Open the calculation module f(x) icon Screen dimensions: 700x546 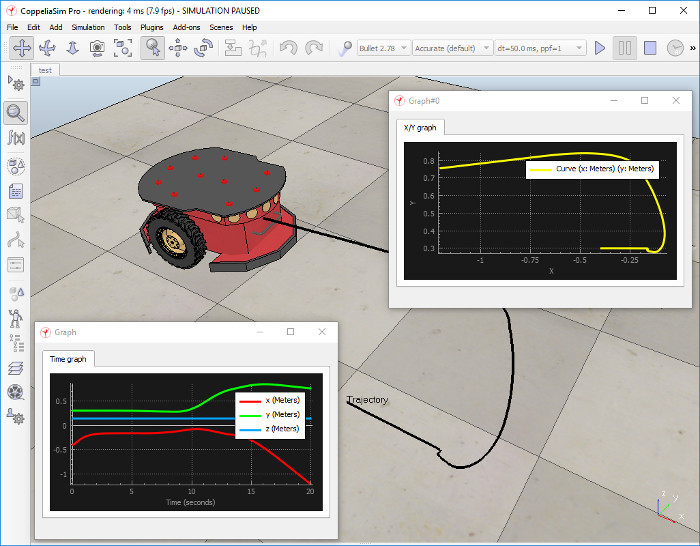tap(16, 138)
